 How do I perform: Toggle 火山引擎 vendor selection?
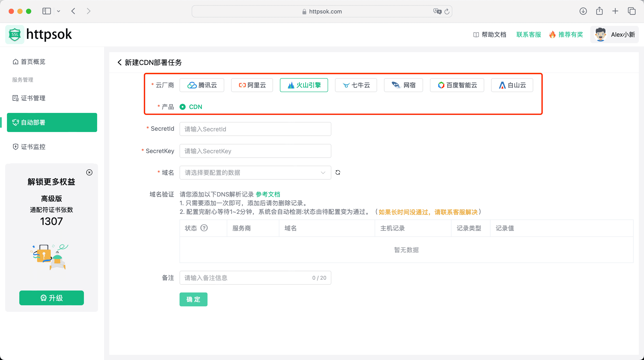(x=304, y=85)
